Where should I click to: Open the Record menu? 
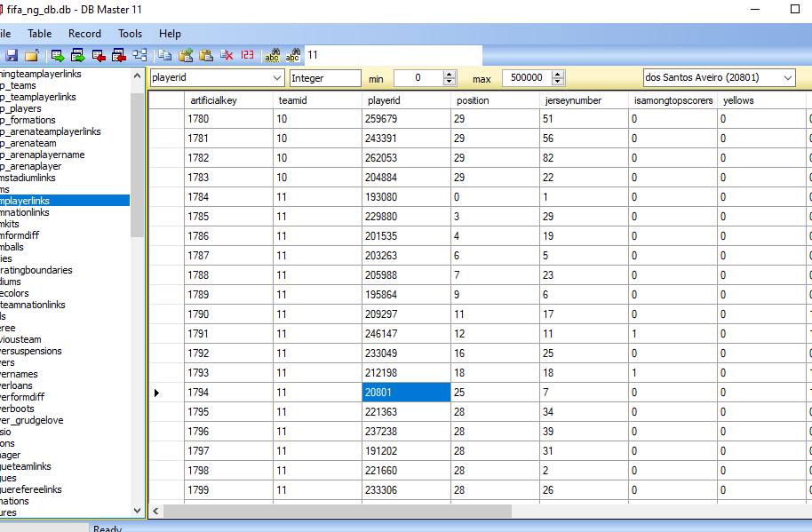coord(84,34)
